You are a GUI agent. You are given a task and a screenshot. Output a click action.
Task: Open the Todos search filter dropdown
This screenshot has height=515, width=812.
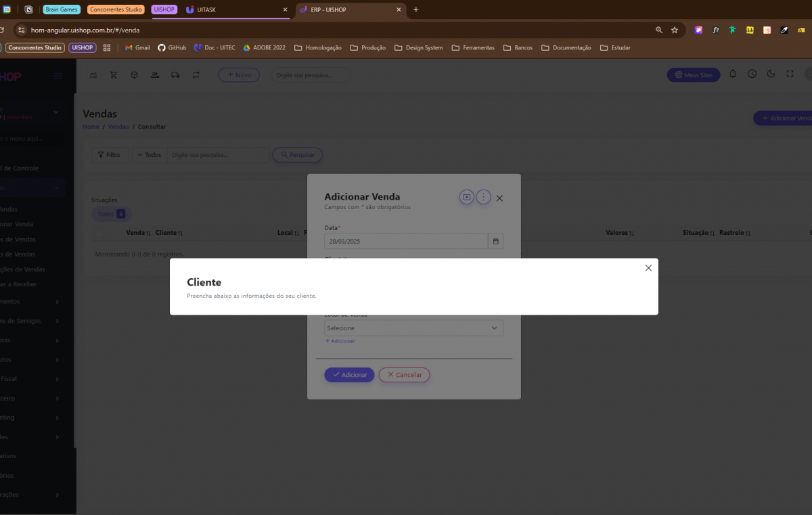click(150, 155)
